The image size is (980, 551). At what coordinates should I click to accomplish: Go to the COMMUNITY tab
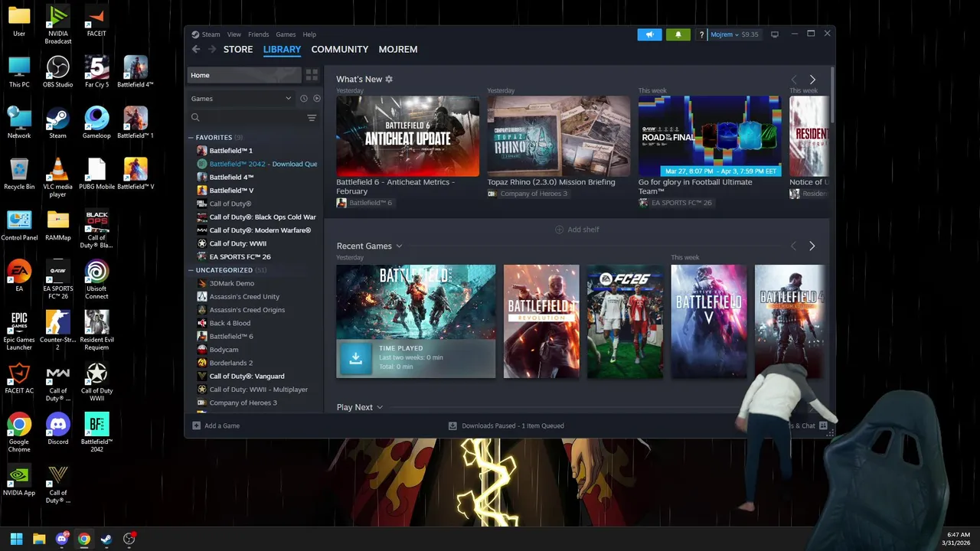[x=340, y=49]
